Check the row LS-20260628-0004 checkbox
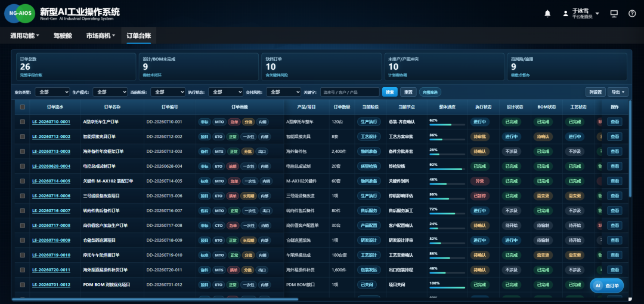The width and height of the screenshot is (644, 304). (23, 166)
